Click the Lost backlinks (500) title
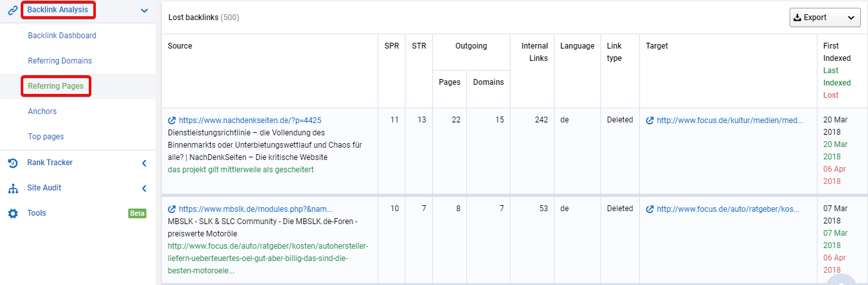 point(203,17)
